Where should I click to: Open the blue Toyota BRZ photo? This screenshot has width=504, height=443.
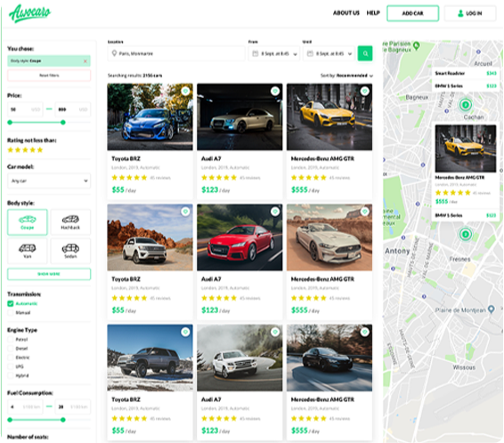click(x=150, y=117)
